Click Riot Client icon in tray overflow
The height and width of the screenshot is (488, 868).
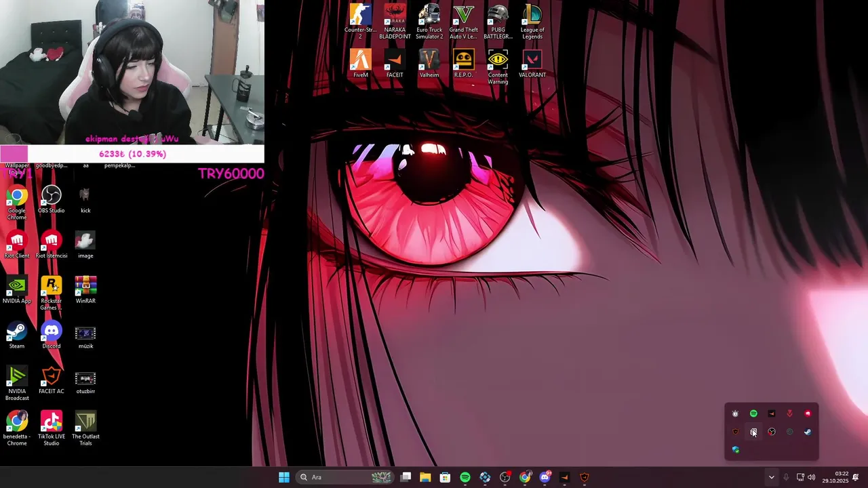(808, 413)
